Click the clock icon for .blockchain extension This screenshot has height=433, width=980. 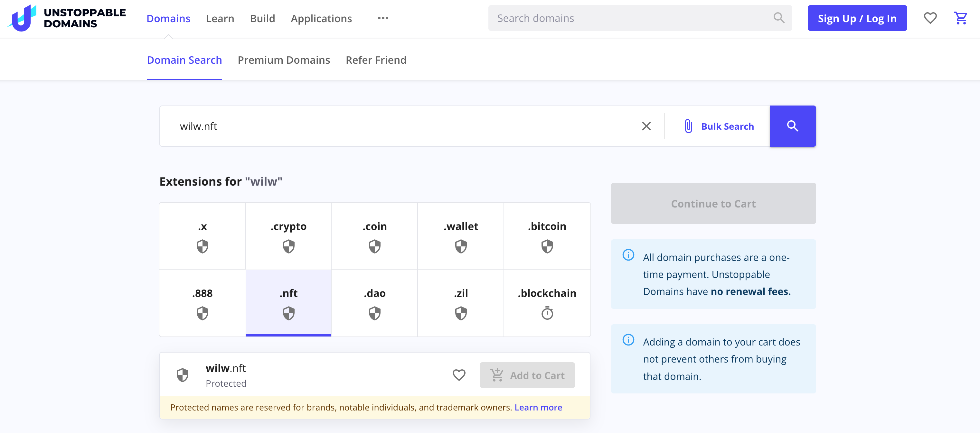pos(546,313)
